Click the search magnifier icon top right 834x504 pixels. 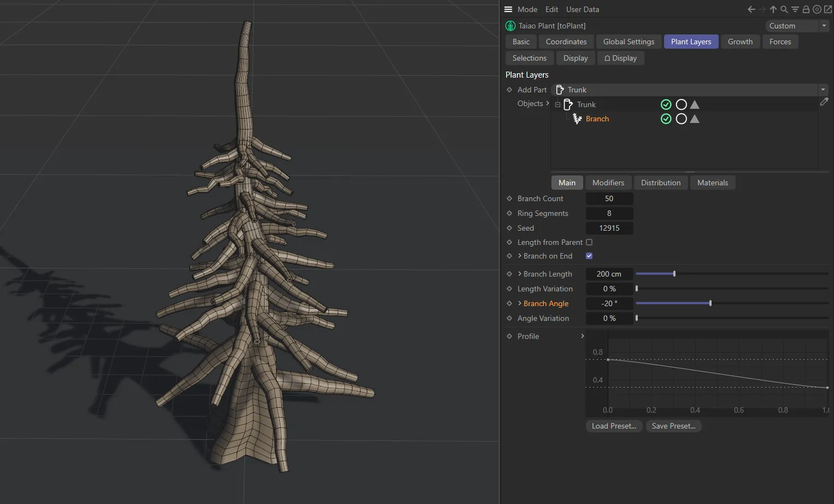point(784,9)
